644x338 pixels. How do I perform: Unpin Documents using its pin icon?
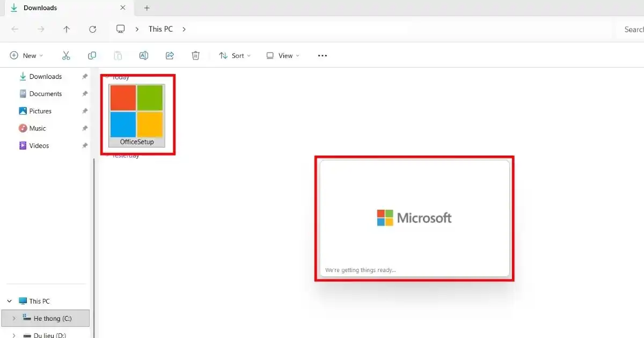pyautogui.click(x=85, y=94)
